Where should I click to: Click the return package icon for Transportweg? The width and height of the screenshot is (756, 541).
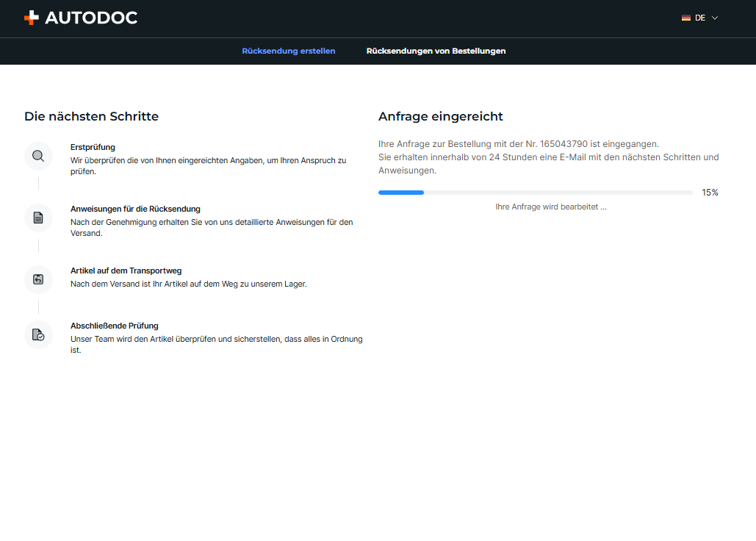(x=38, y=279)
